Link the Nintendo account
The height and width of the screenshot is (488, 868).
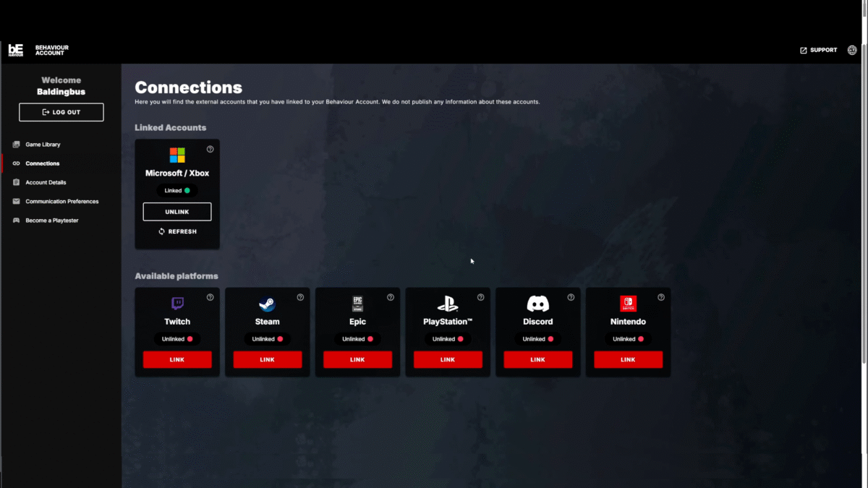pyautogui.click(x=628, y=359)
